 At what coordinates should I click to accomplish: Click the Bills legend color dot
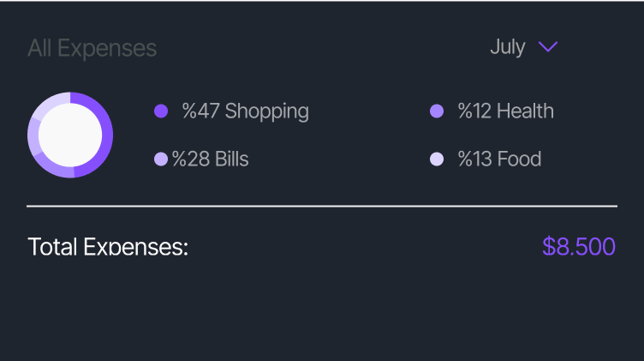160,159
